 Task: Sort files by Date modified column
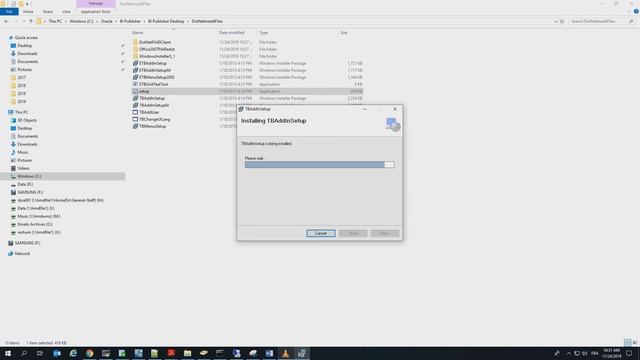(231, 33)
